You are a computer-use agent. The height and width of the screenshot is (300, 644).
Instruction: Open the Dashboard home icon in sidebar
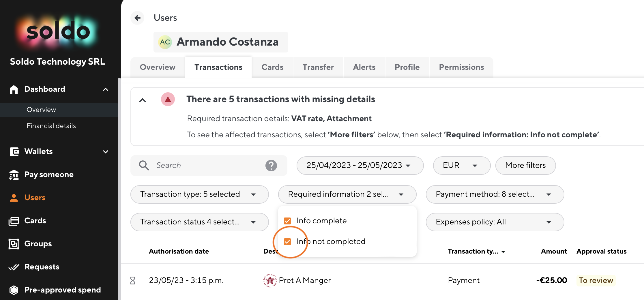[14, 89]
